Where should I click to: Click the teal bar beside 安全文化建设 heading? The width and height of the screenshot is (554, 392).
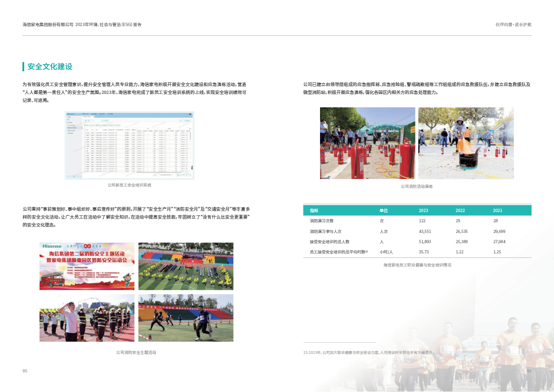pyautogui.click(x=23, y=66)
